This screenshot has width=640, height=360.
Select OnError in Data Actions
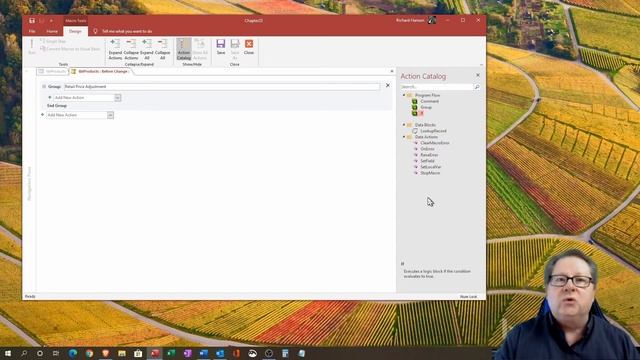click(427, 149)
